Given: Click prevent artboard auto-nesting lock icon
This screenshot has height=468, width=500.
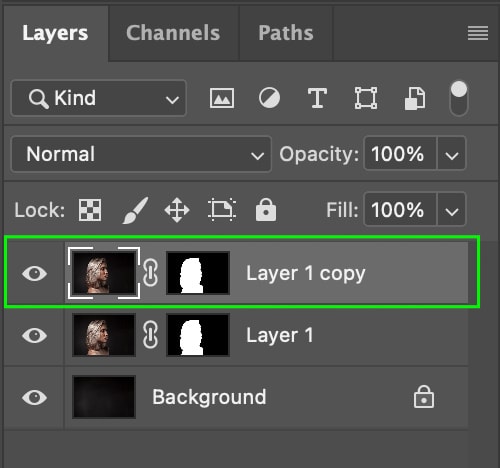Looking at the screenshot, I should pyautogui.click(x=222, y=210).
